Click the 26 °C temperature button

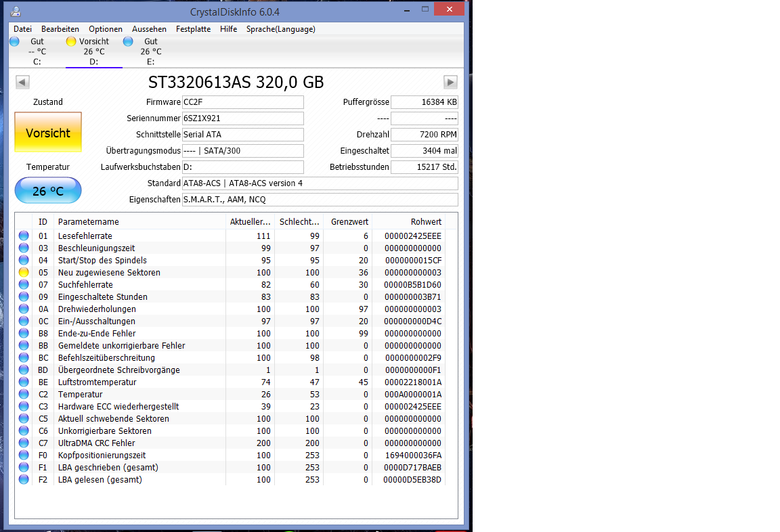[x=48, y=190]
